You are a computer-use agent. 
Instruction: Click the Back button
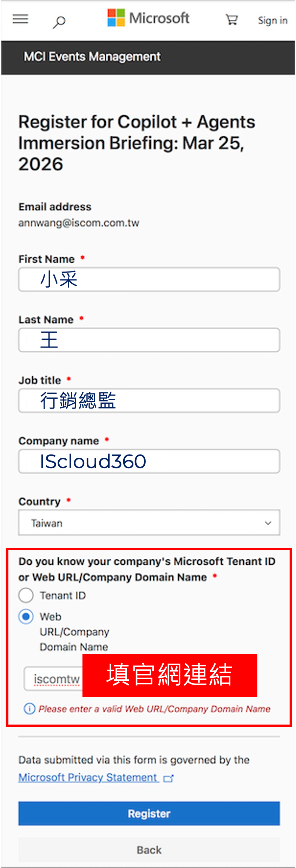[149, 850]
